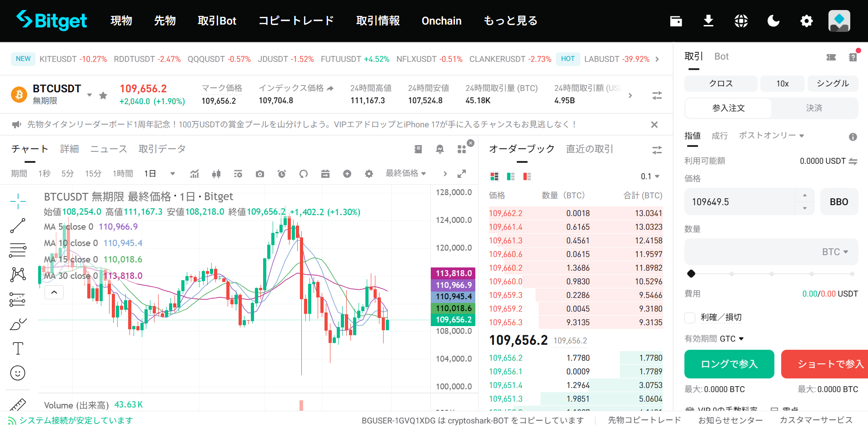Open the ポストオンリー order type dropdown
The width and height of the screenshot is (868, 428).
(x=771, y=136)
